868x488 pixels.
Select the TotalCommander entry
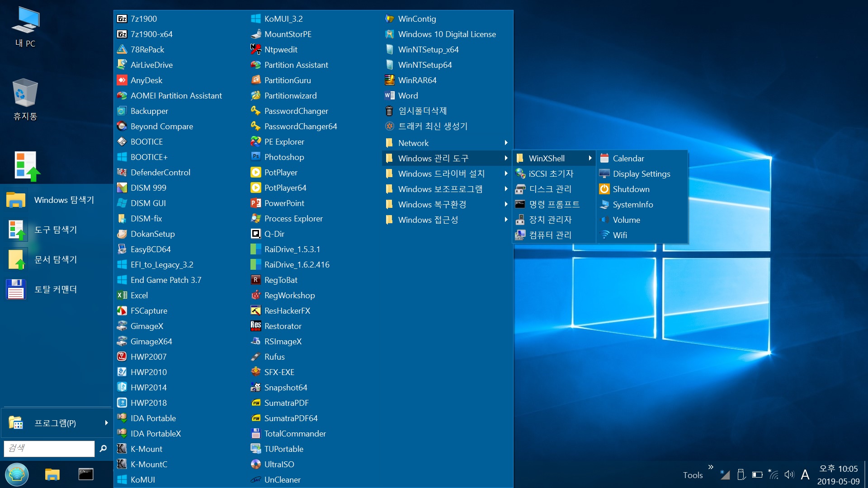tap(295, 433)
